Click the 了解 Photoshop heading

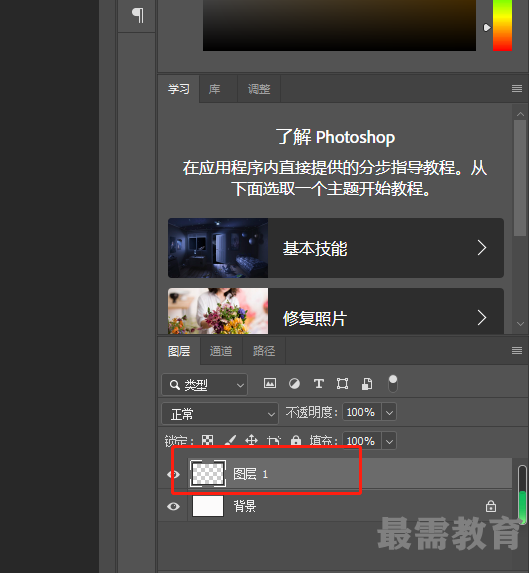coord(335,137)
